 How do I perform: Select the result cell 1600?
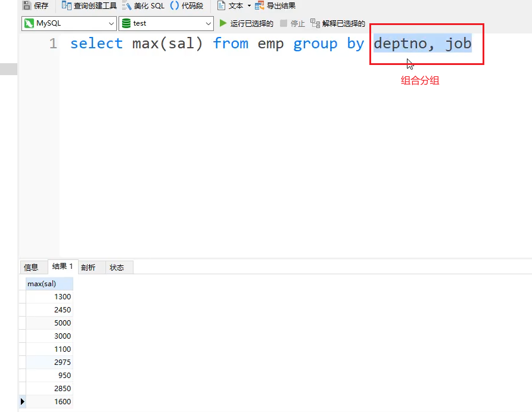(x=49, y=401)
